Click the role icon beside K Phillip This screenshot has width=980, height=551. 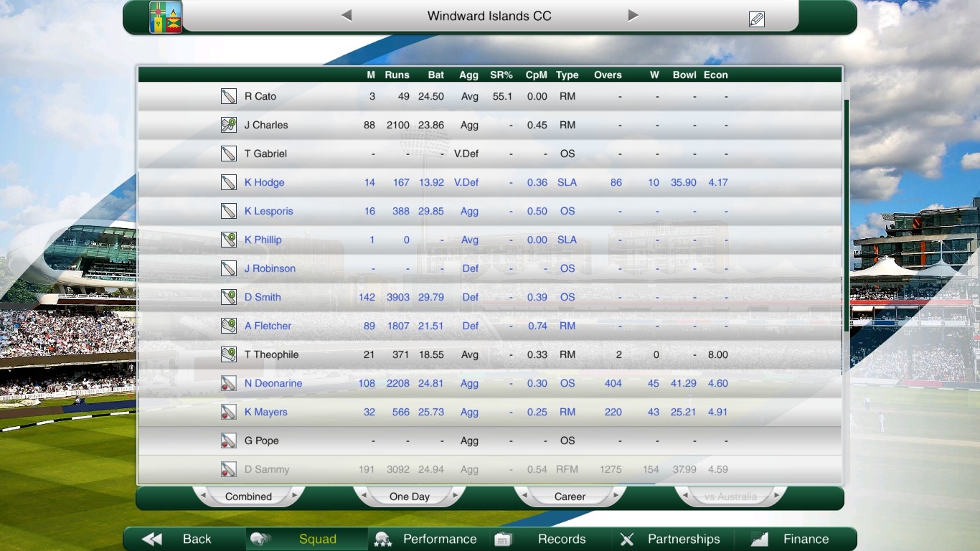[229, 240]
